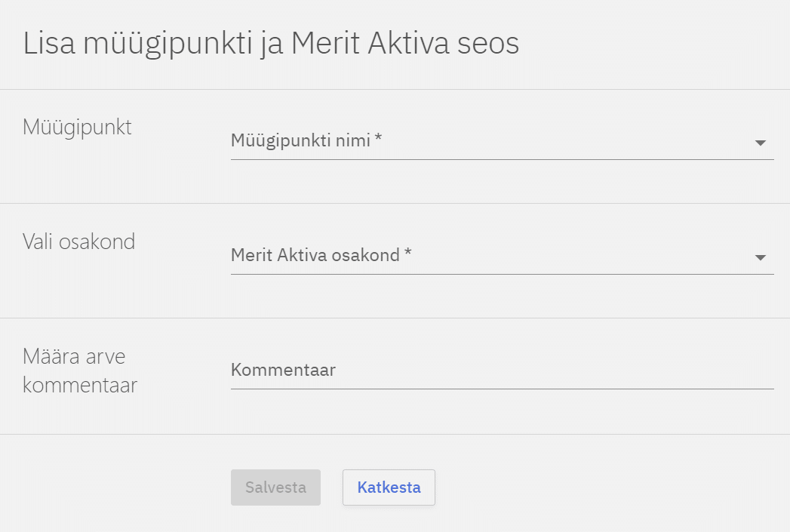Click the Müügipunkti nimi dropdown arrow

tap(760, 143)
